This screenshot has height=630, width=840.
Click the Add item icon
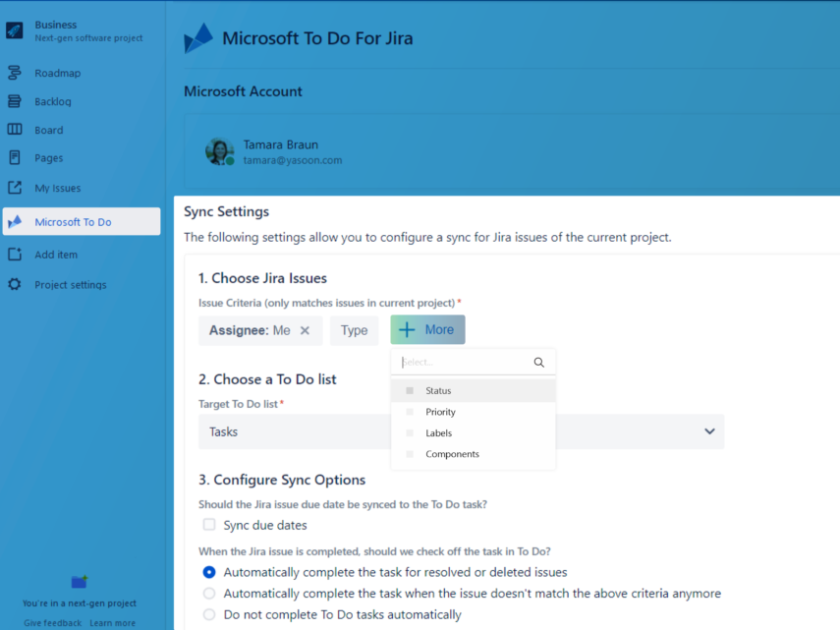coord(15,254)
